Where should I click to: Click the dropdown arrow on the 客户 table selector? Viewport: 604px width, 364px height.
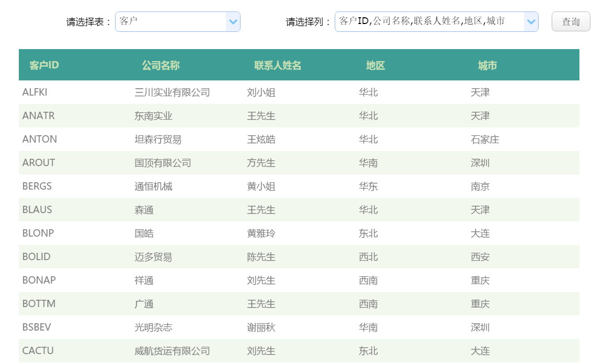234,21
